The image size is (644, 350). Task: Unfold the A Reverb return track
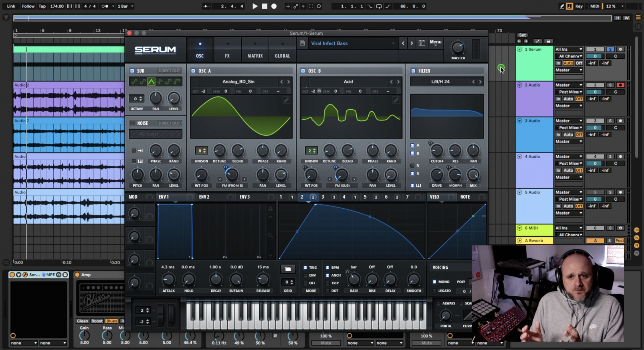click(519, 241)
